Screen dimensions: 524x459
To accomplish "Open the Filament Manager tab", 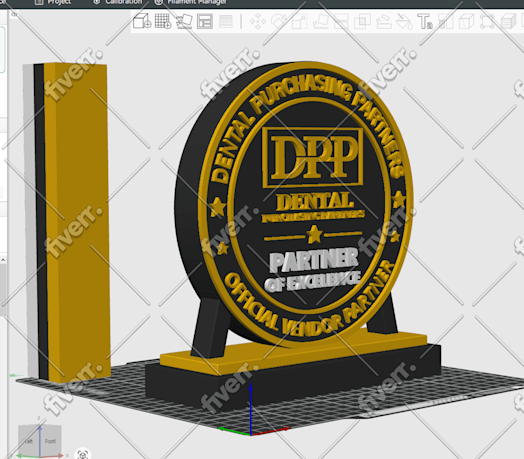I will click(x=191, y=2).
